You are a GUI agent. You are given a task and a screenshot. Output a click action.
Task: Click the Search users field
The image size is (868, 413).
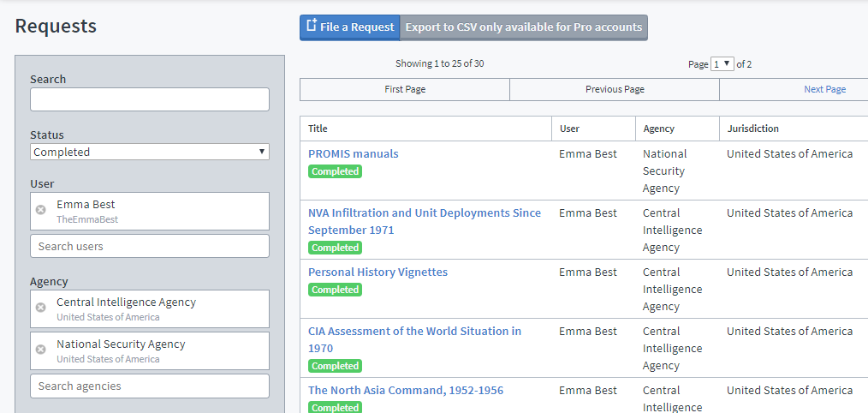point(150,246)
